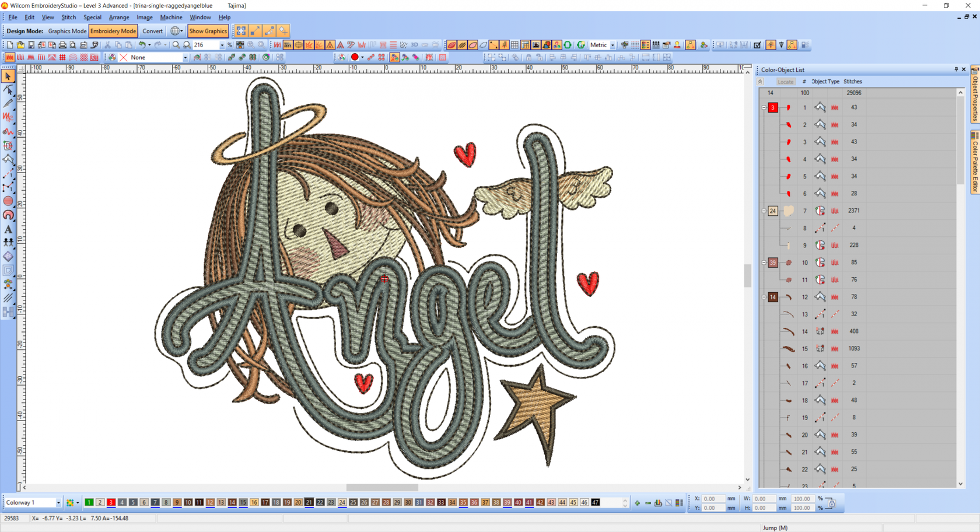The width and height of the screenshot is (980, 532).
Task: Click the Zoom magnifier icon
Action: pyautogui.click(x=176, y=45)
